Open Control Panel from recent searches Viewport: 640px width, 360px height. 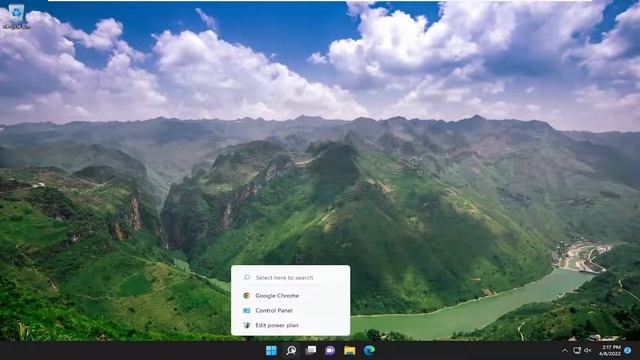(x=291, y=311)
